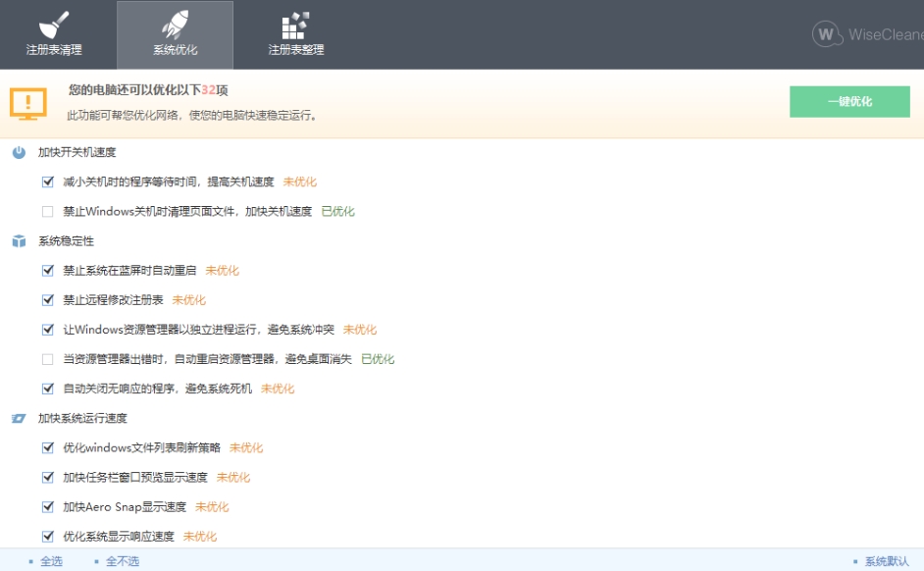Enable 禁止Windows关机时清理页面文件 checkbox
This screenshot has height=571, width=924.
tap(48, 212)
